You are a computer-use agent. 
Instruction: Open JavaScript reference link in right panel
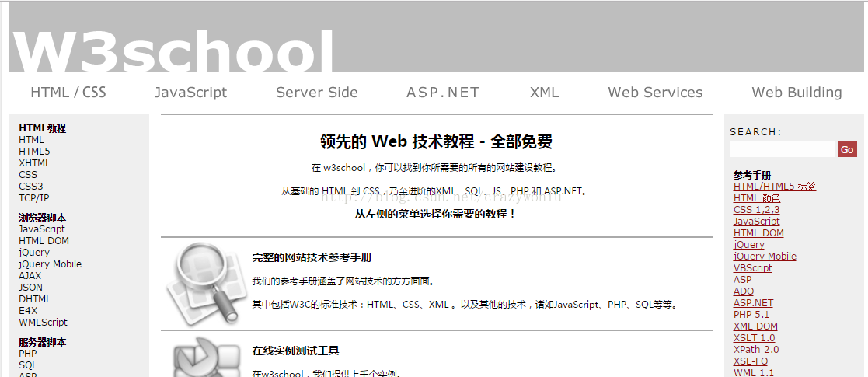click(x=756, y=222)
